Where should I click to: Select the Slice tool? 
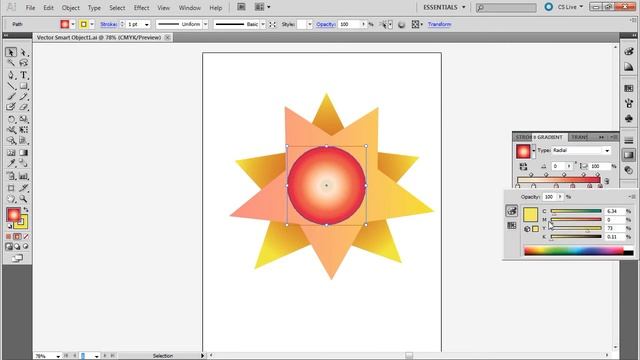pyautogui.click(x=23, y=188)
